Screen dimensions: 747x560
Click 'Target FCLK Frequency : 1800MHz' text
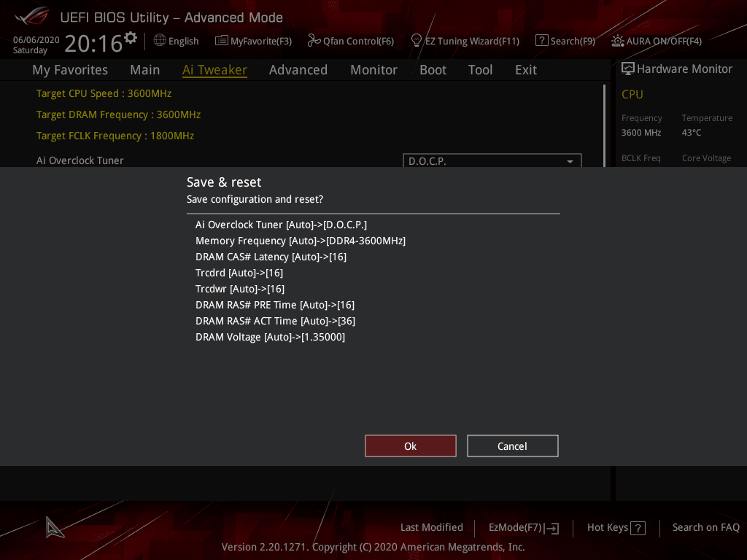pyautogui.click(x=115, y=136)
